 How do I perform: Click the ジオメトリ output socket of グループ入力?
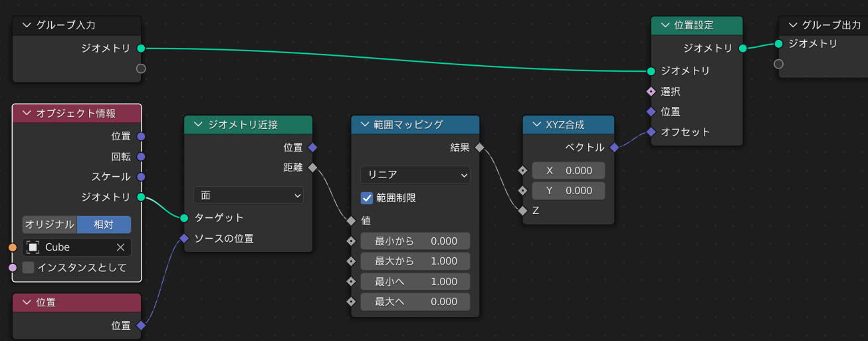coord(141,49)
